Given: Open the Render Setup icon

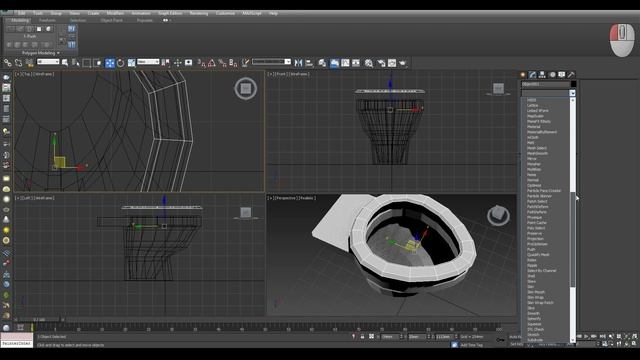Looking at the screenshot, I should coord(381,63).
